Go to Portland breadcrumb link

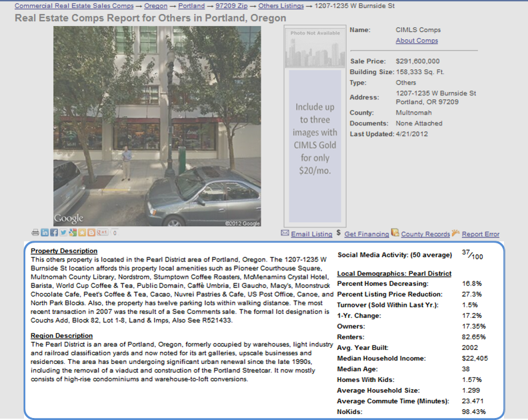point(191,6)
